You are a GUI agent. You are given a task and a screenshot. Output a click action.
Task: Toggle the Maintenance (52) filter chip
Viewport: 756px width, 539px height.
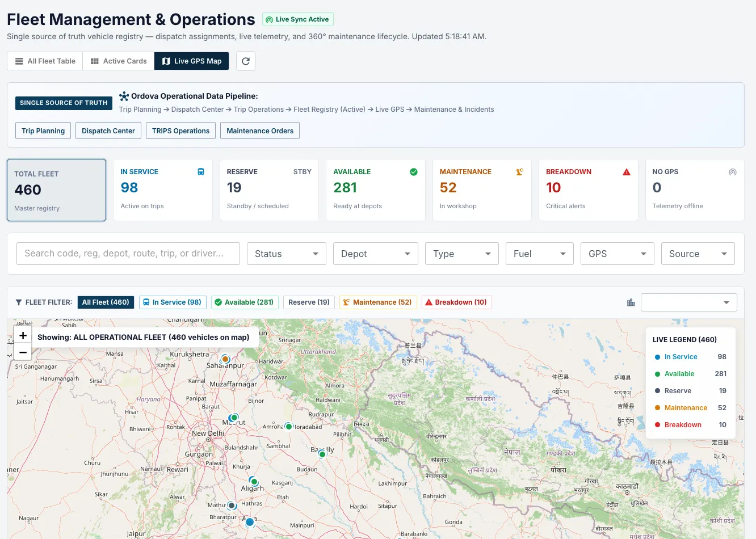pyautogui.click(x=378, y=302)
